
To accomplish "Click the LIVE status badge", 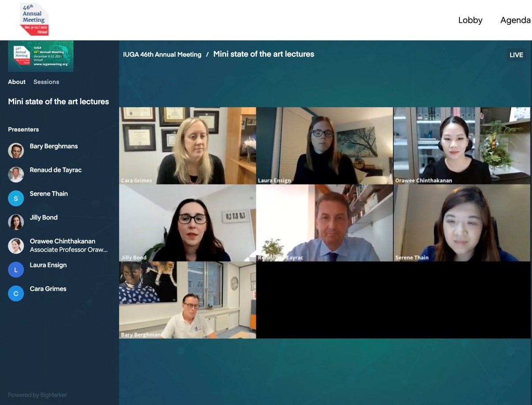I will pyautogui.click(x=516, y=55).
